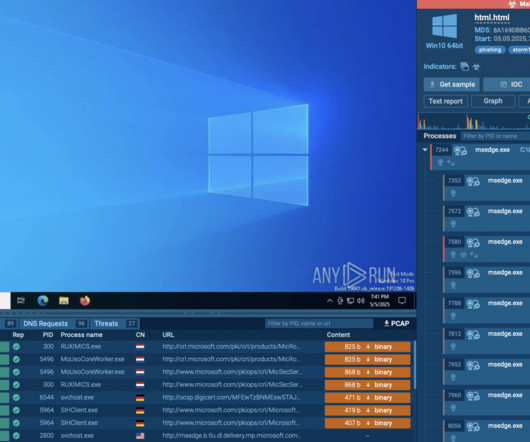The height and width of the screenshot is (442, 530).
Task: Click the Process name column header
Action: click(x=81, y=335)
